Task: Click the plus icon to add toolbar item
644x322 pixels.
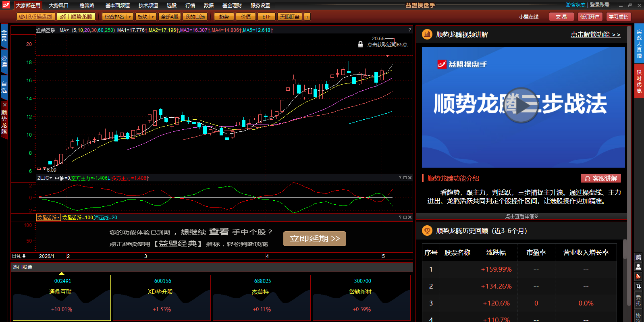Action: (x=307, y=17)
